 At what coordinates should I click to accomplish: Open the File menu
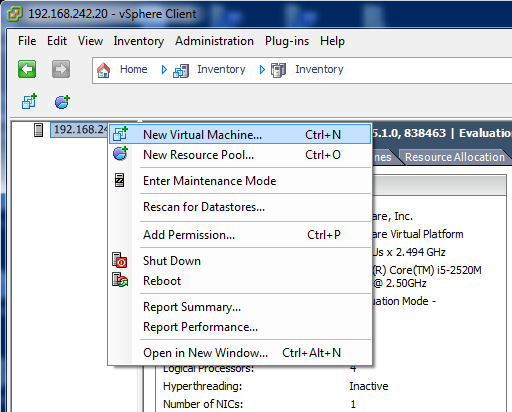tap(27, 41)
